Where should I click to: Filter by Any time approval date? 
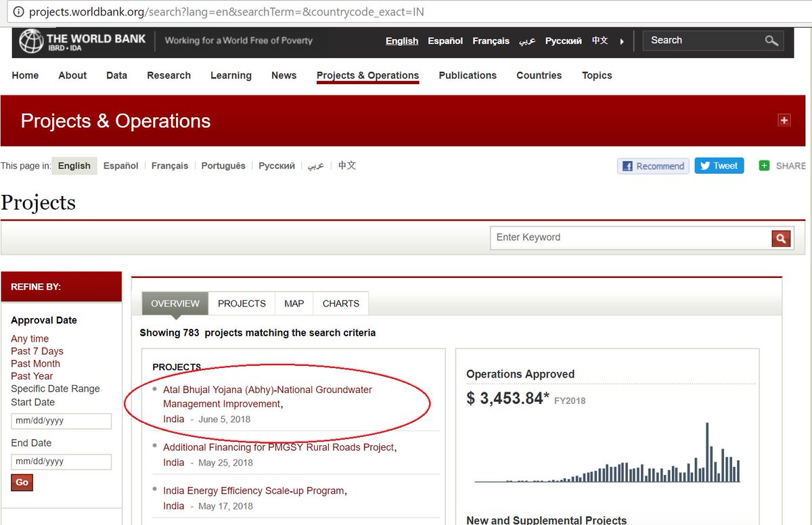[x=30, y=339]
